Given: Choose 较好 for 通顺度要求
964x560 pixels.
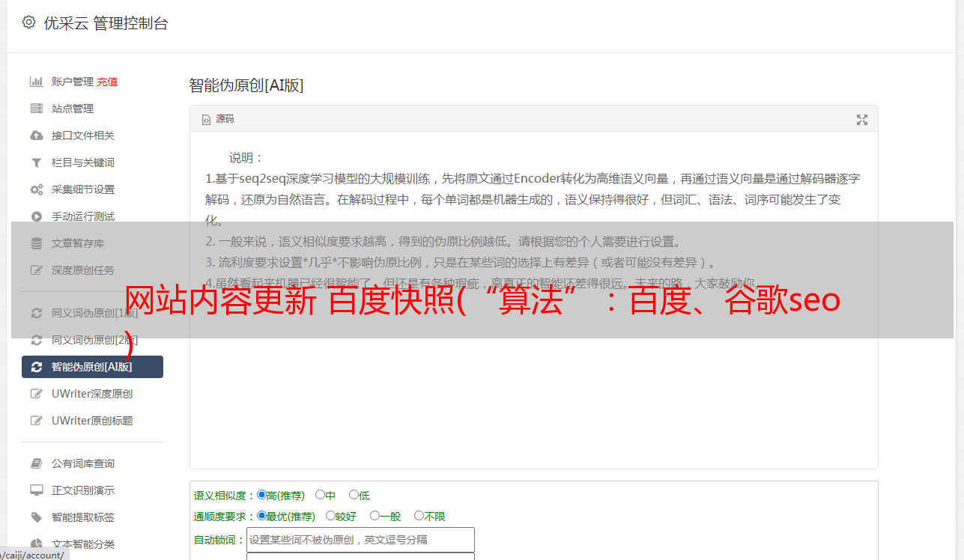Looking at the screenshot, I should 330,516.
